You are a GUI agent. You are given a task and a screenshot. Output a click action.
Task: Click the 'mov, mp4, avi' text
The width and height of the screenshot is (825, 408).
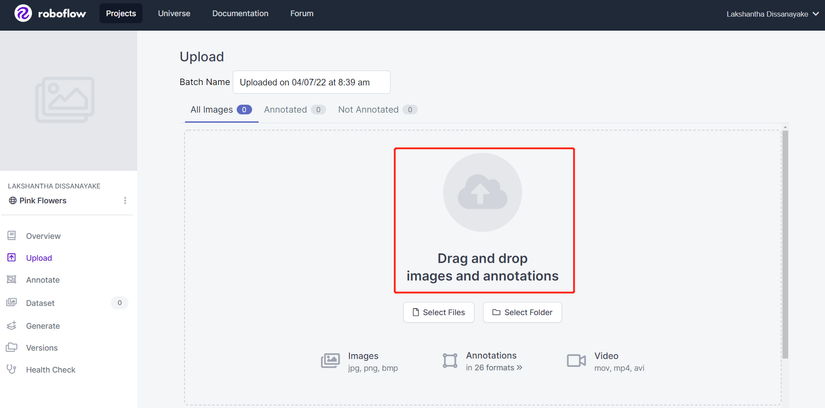(619, 368)
